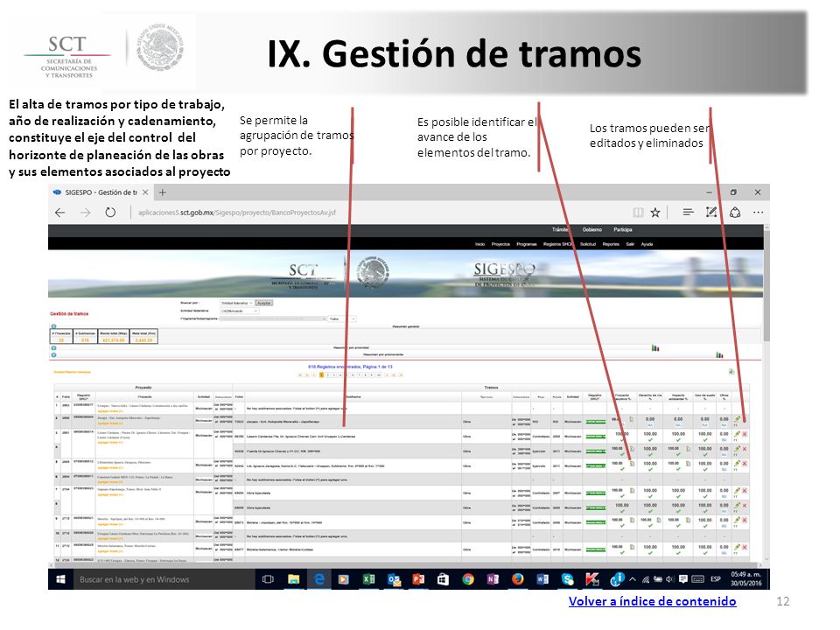
Task: Open Derecho de vía document in Morelia - Jiquilpan row
Action: [x=659, y=520]
